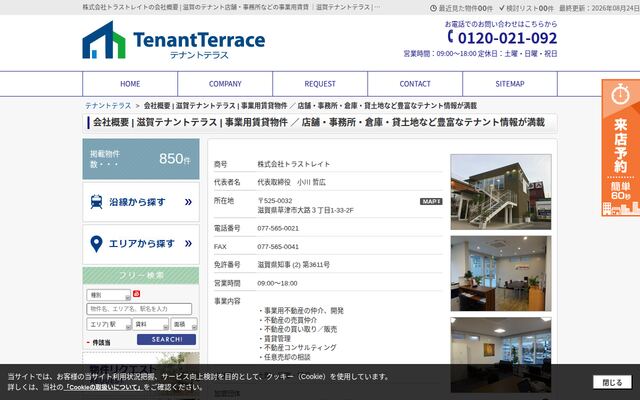Image resolution: width=640 pixels, height=400 pixels.
Task: Click the double chevron on 沿線から探す
Action: point(188,202)
